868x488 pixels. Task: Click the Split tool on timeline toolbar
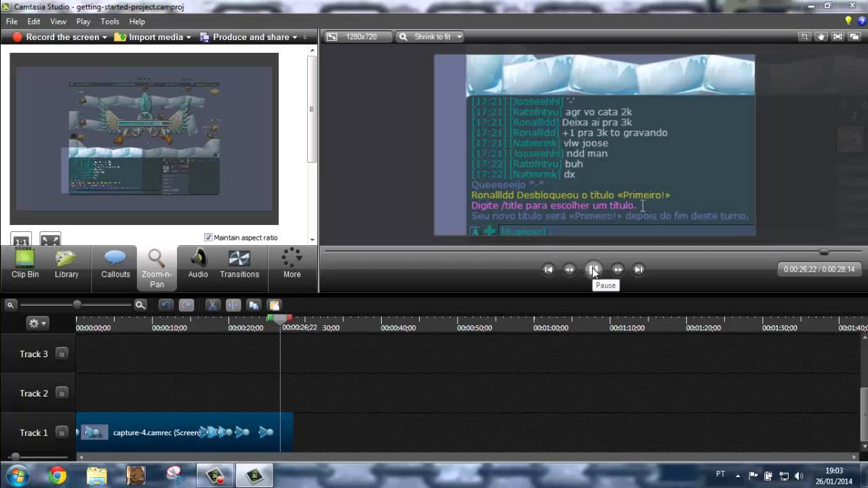point(233,305)
